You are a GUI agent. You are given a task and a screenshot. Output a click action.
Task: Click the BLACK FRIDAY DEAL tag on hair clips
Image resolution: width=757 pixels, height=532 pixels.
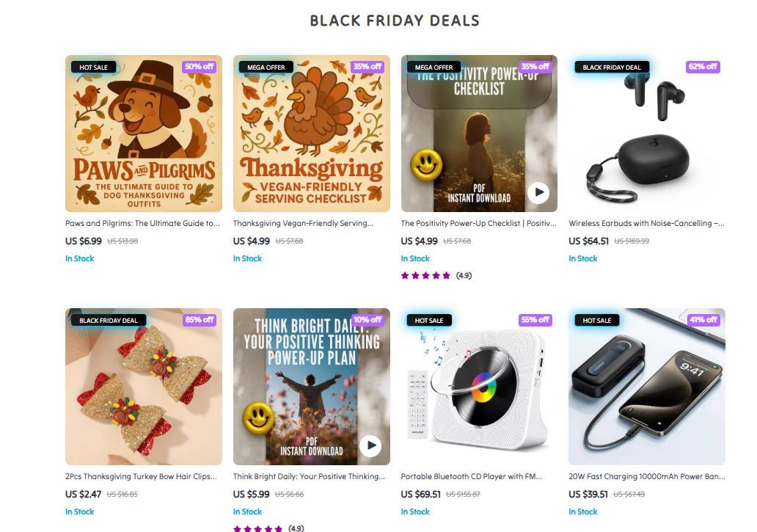(x=109, y=320)
